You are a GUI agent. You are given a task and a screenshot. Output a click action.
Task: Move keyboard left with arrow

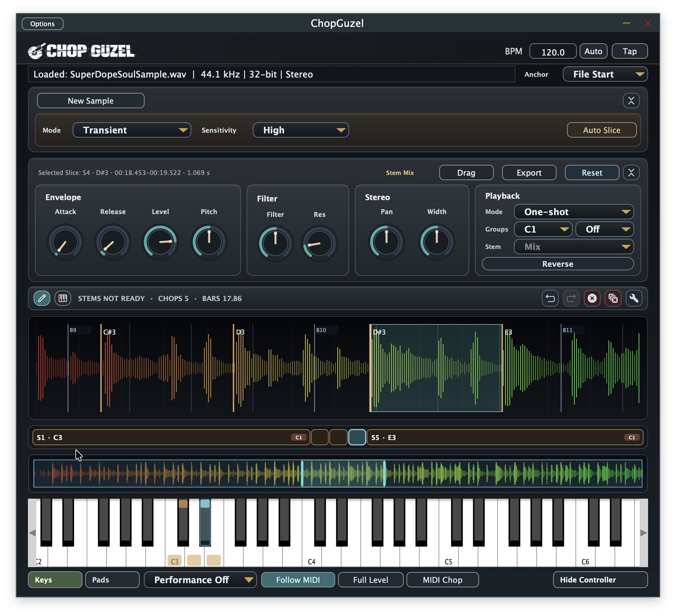click(x=32, y=533)
